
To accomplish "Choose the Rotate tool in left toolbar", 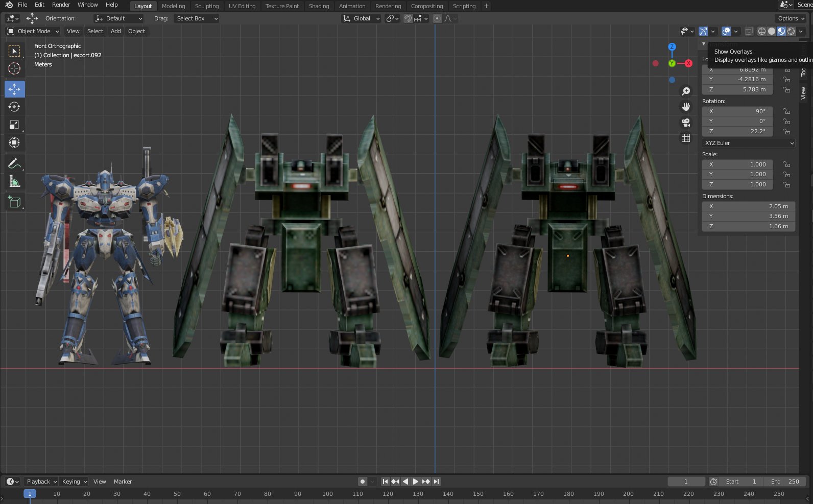I will coord(14,107).
